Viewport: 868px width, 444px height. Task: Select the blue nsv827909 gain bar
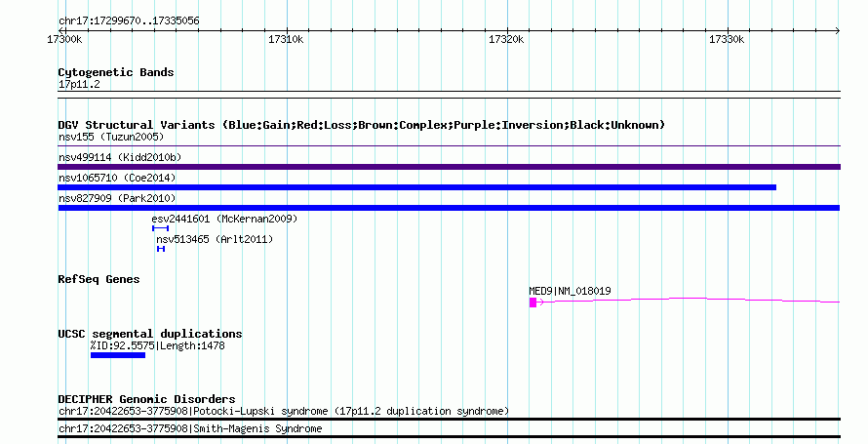coord(449,208)
